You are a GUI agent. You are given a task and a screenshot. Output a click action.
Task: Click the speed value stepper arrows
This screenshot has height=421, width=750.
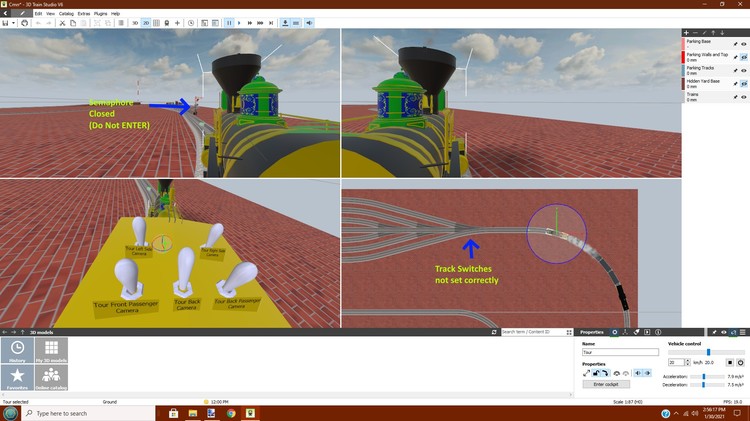(688, 363)
